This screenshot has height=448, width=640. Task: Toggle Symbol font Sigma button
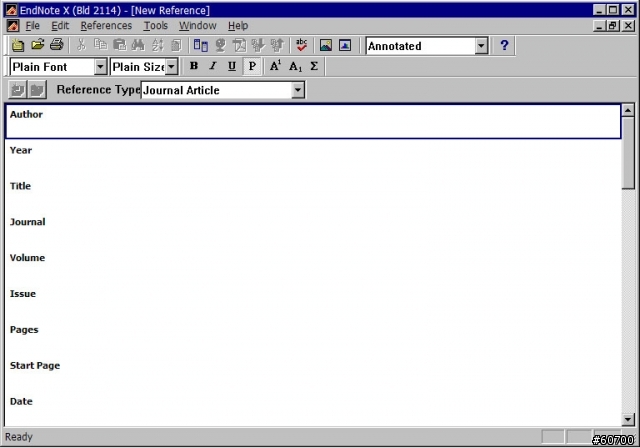pos(314,66)
